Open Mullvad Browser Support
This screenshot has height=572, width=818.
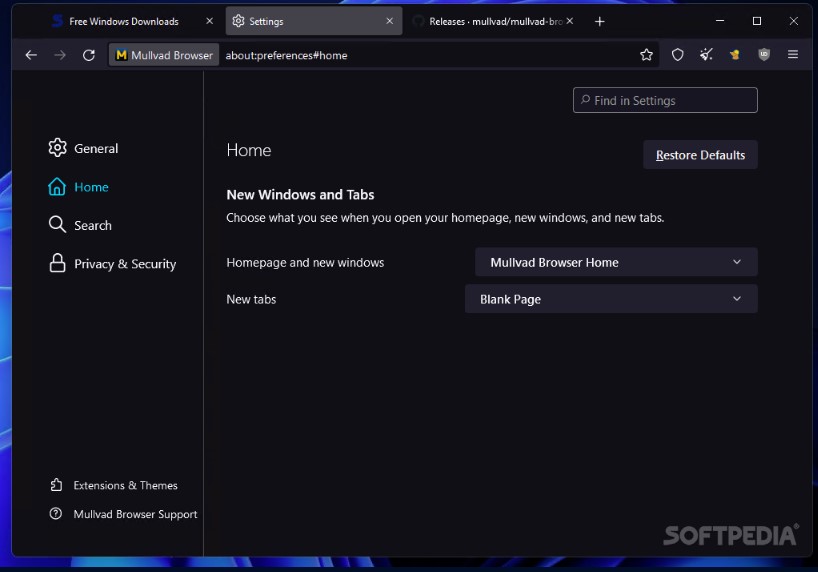coord(124,514)
